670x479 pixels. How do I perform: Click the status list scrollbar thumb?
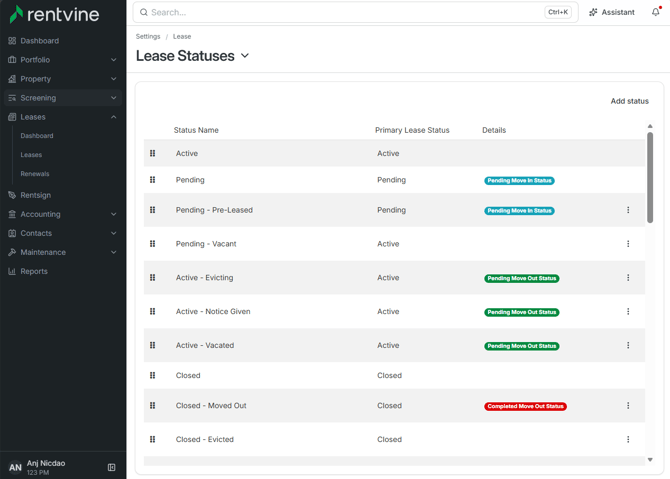point(650,177)
